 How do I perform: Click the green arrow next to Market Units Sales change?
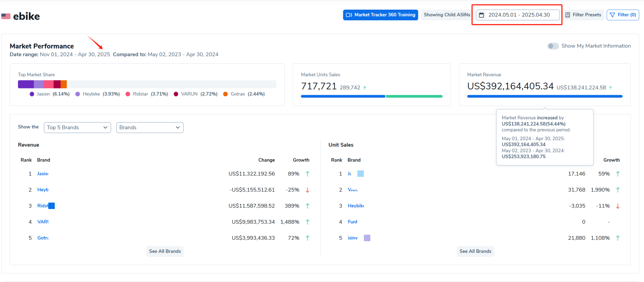click(365, 87)
